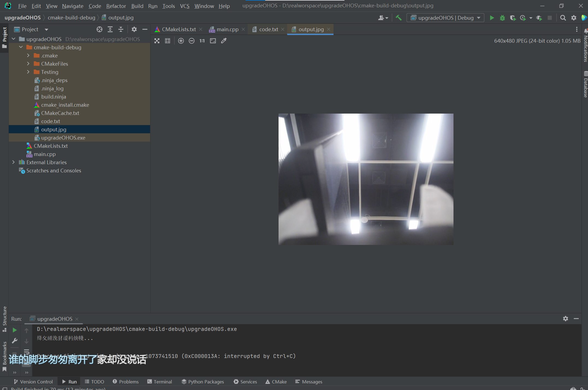The height and width of the screenshot is (390, 588).
Task: Expand the .cmake folder
Action: pos(28,56)
